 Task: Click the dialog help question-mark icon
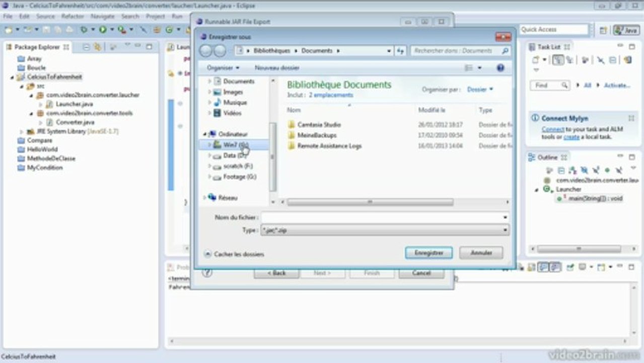point(500,68)
